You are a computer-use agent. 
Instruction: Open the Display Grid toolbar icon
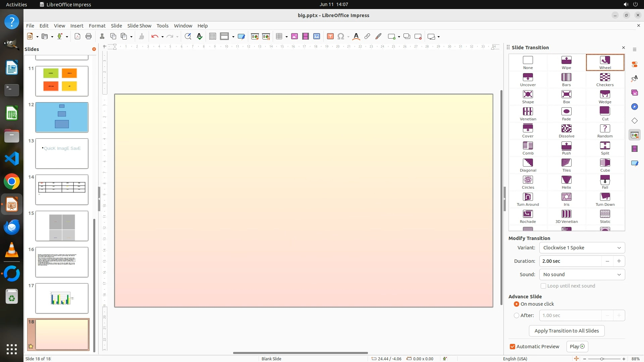pos(212,37)
